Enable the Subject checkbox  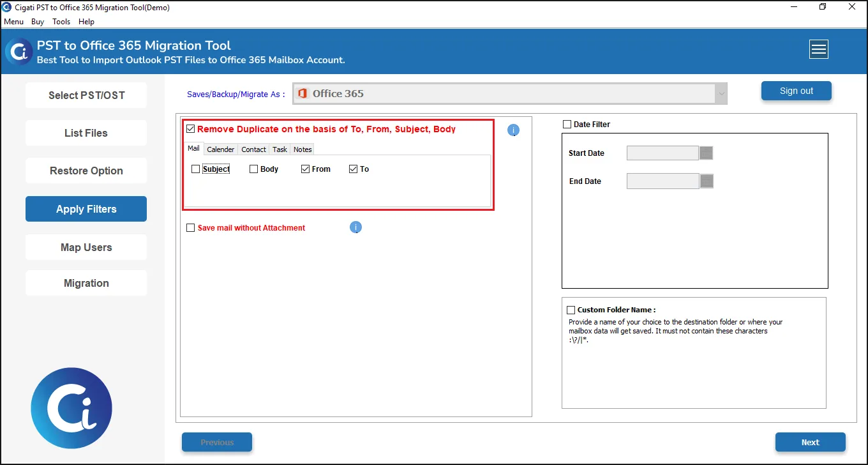point(196,169)
